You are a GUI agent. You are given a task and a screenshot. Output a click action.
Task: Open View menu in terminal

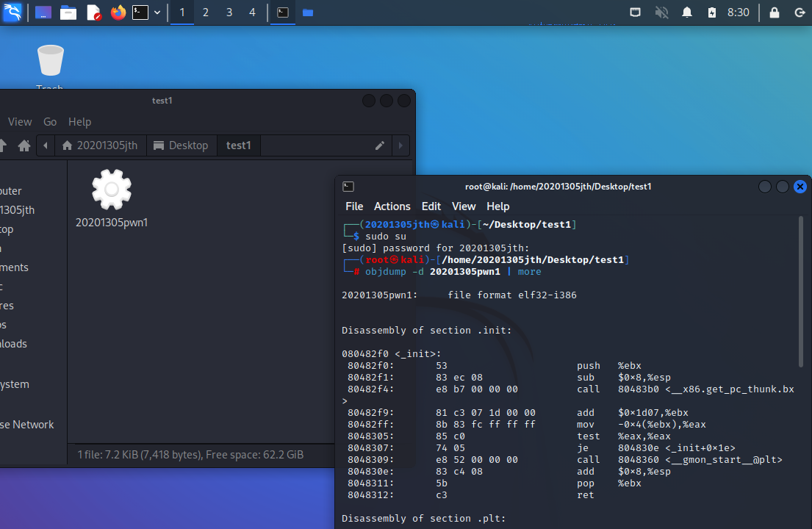464,206
